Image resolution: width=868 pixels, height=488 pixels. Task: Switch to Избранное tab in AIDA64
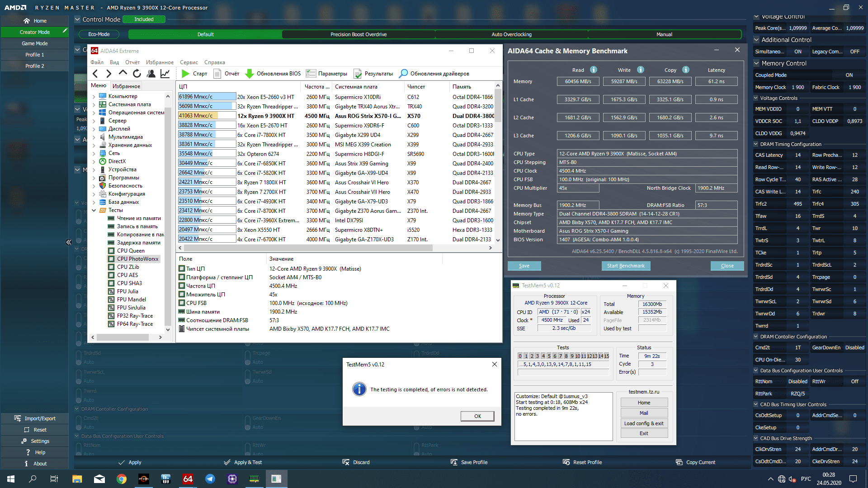click(x=127, y=86)
